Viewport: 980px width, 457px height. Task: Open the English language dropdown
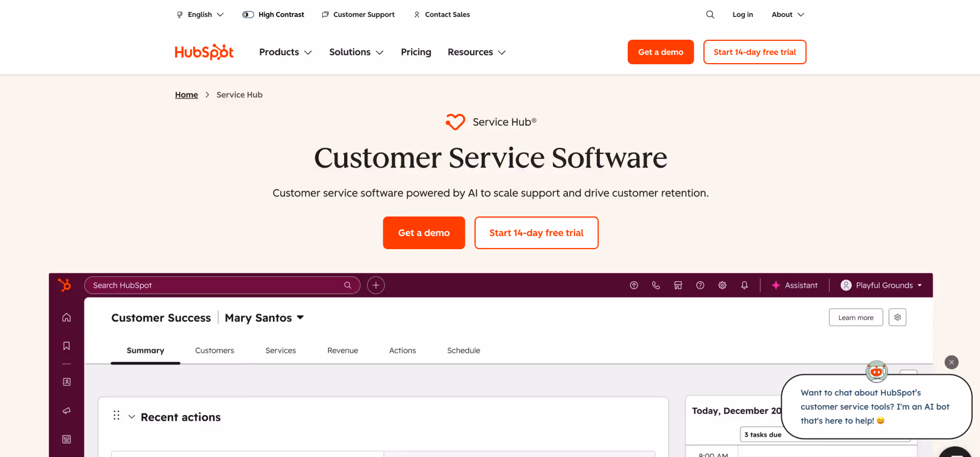coord(200,15)
